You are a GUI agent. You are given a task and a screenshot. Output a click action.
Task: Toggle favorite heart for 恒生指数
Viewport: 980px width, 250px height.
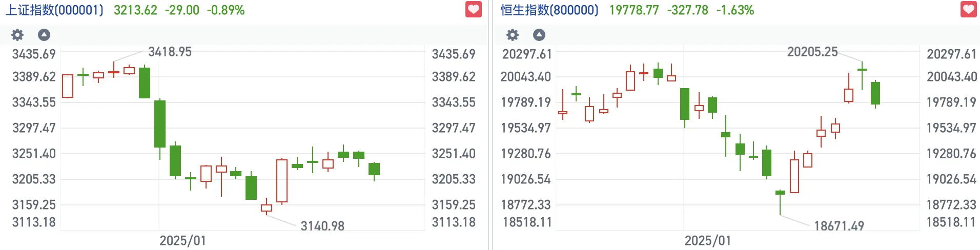(968, 10)
